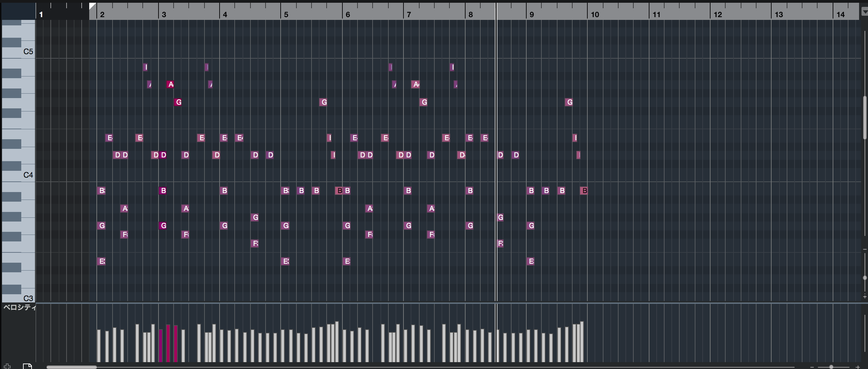Click bar 14 in the ruler
This screenshot has width=868, height=369.
point(840,14)
